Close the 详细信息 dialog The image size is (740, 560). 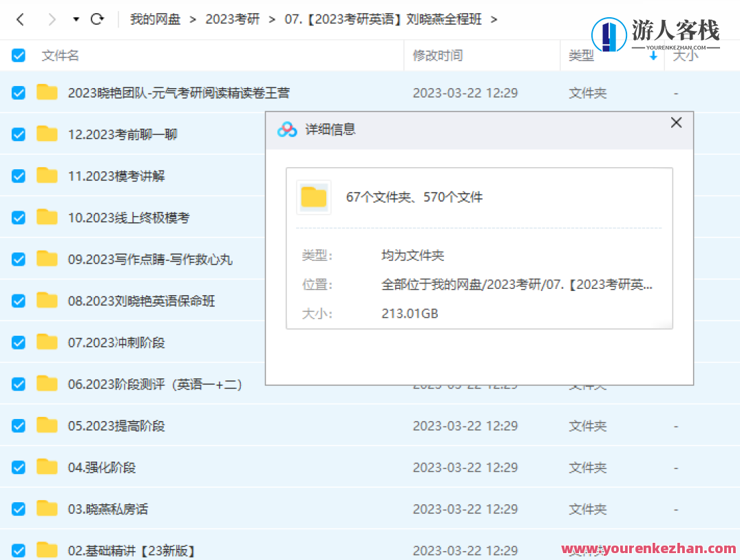(x=676, y=123)
